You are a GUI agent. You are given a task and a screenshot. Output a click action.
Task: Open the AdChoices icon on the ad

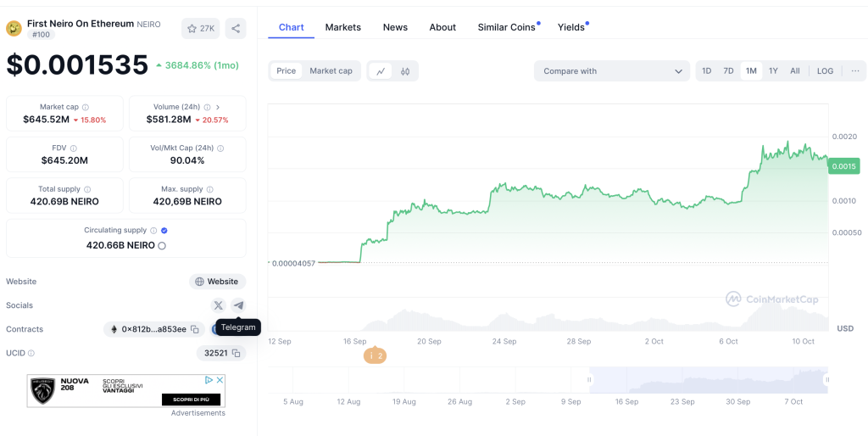point(209,380)
